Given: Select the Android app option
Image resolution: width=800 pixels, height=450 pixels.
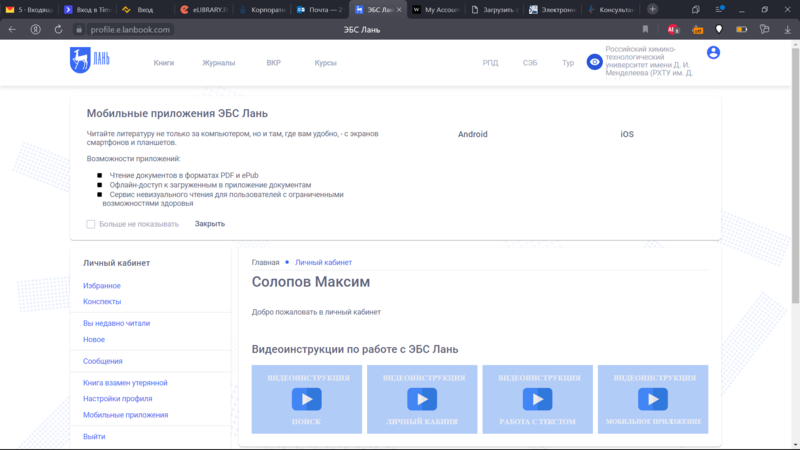Looking at the screenshot, I should 472,134.
